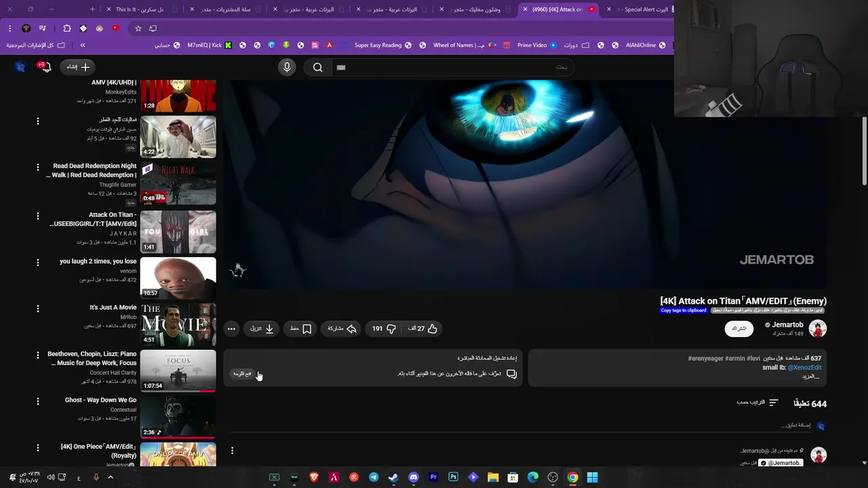
Task: Open the @XenozEdit link in description
Action: coord(804,367)
